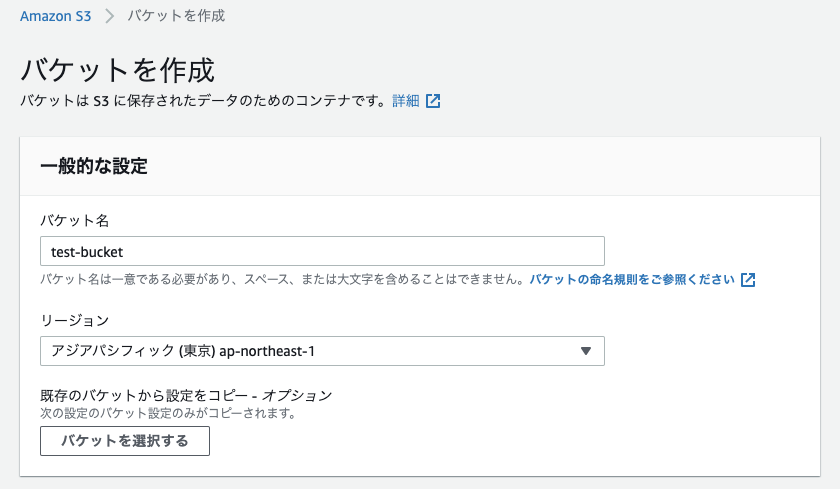Click the S3 container description under the heading
The image size is (840, 489).
coord(202,101)
